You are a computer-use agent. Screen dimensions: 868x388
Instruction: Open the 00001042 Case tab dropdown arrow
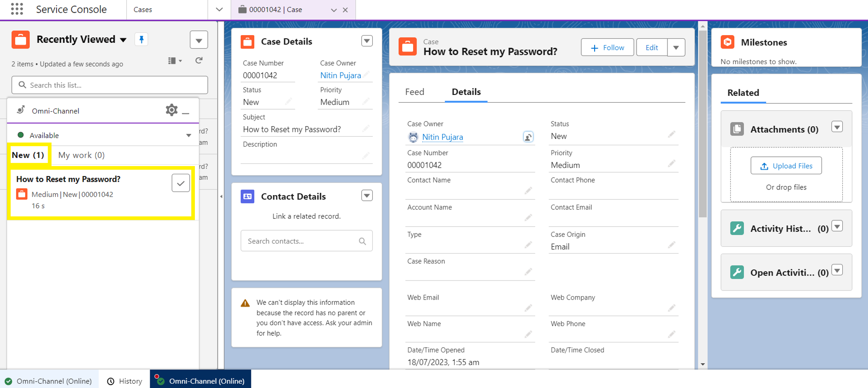334,10
